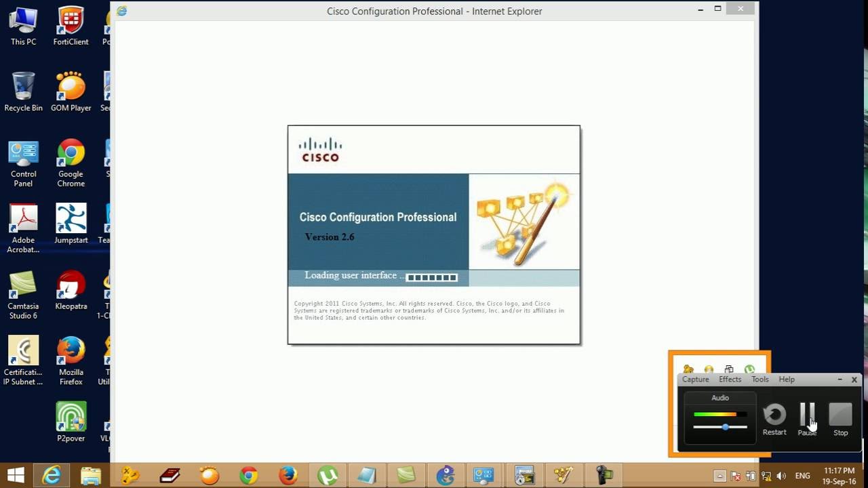Click the recorder audio level meter

[720, 414]
